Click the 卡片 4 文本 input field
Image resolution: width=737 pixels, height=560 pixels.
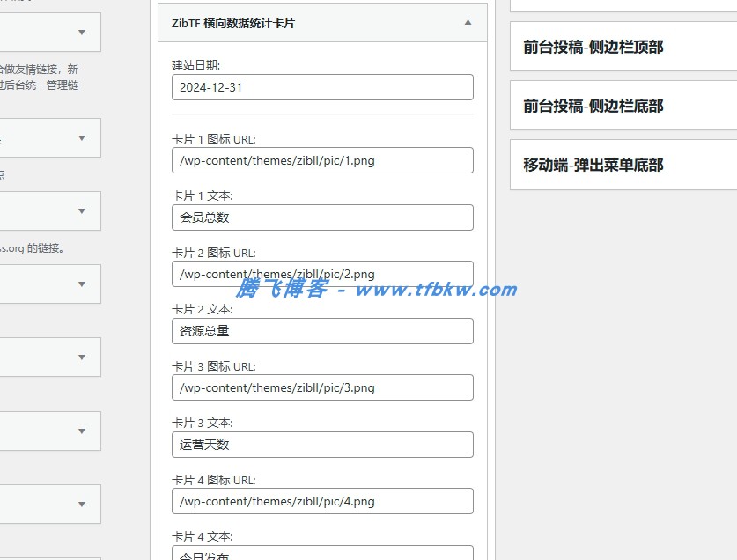(321, 555)
